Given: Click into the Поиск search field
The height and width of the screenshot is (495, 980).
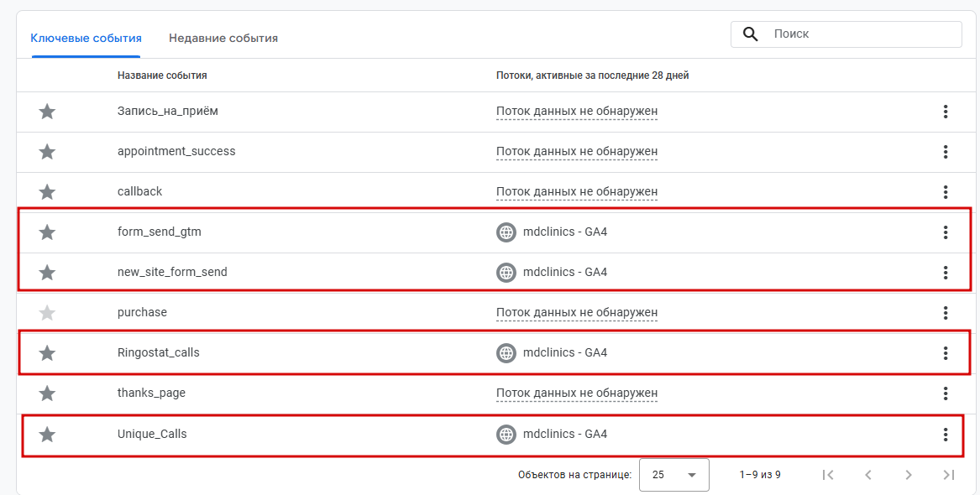Looking at the screenshot, I should [x=861, y=34].
